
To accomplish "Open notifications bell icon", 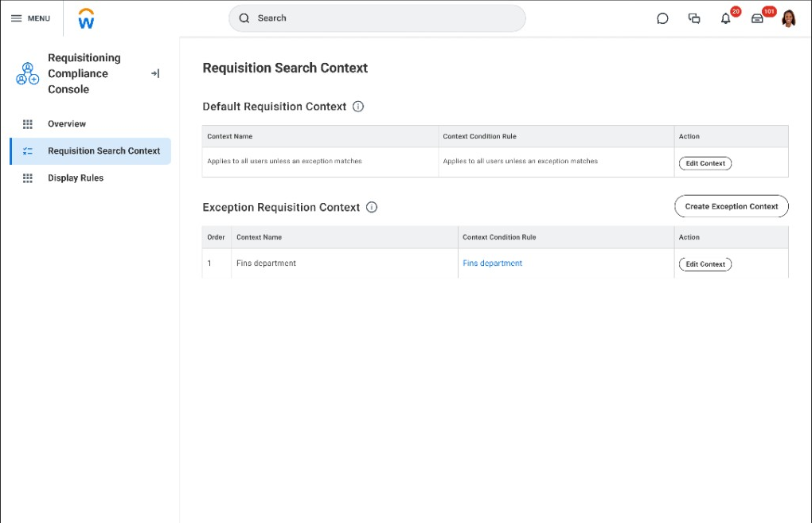I will pyautogui.click(x=726, y=18).
